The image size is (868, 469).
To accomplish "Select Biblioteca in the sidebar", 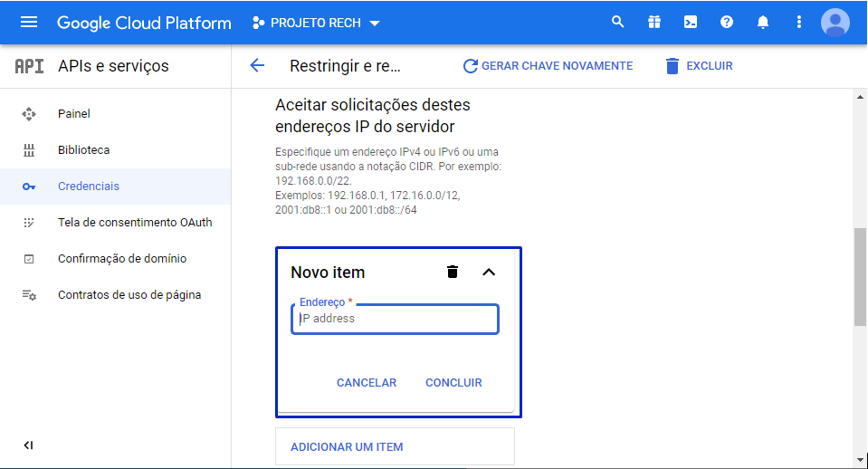I will tap(83, 150).
